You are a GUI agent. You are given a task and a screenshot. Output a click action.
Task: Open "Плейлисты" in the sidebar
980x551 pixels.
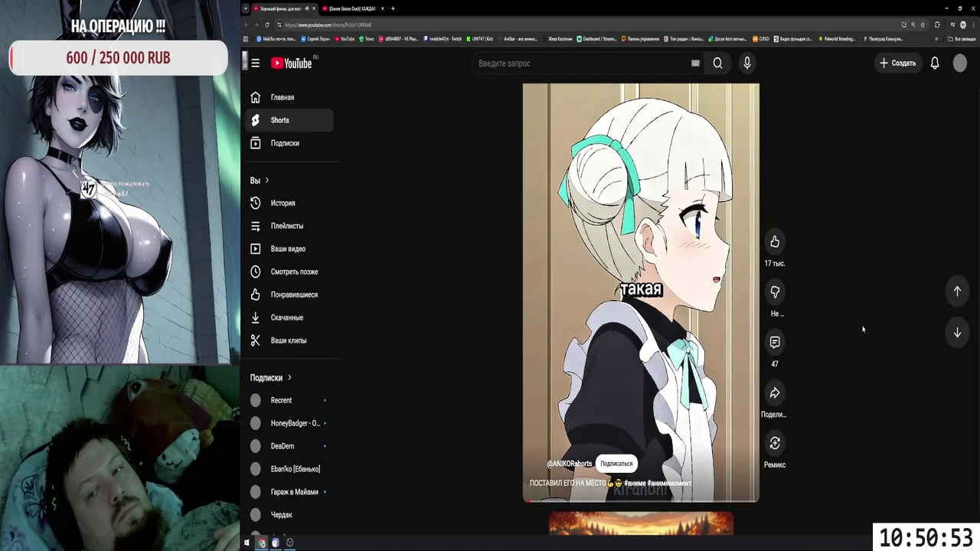point(289,226)
